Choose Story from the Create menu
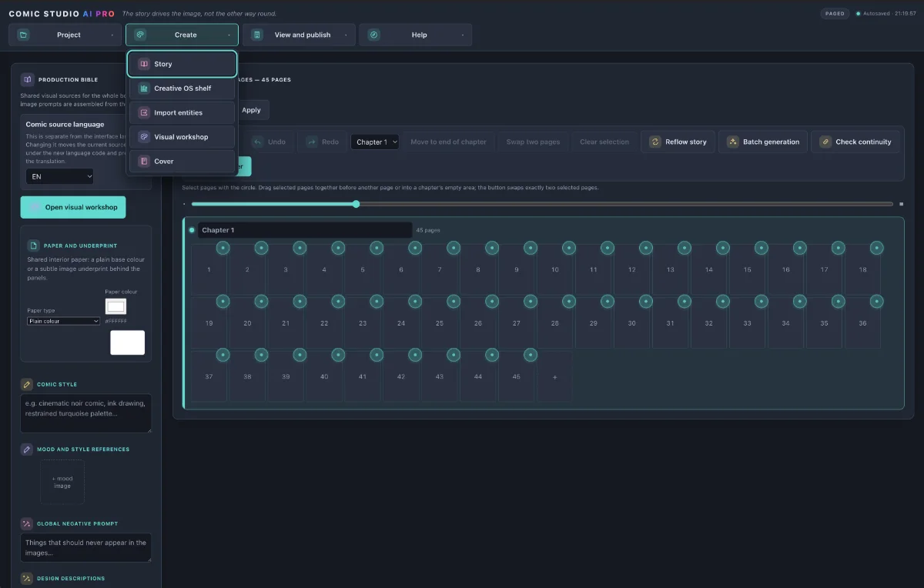The height and width of the screenshot is (588, 924). click(x=182, y=64)
